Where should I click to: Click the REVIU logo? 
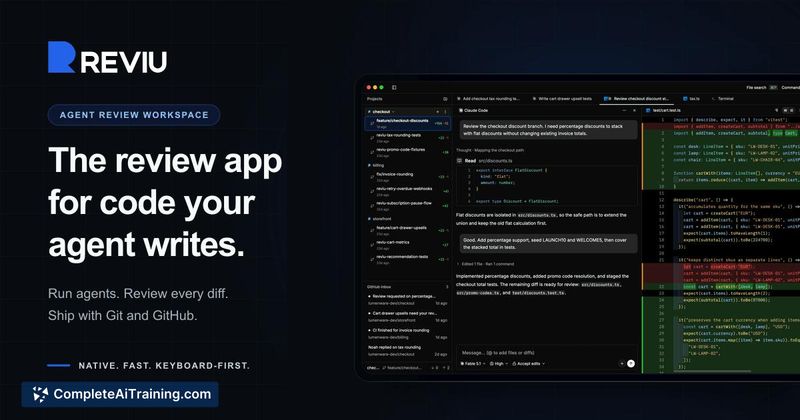107,57
